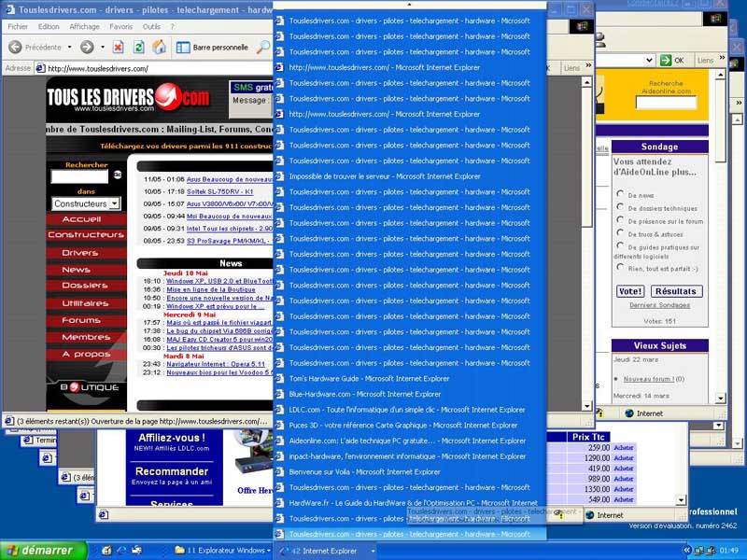
Task: Expand hidden tray icons with the chevron
Action: coord(686,551)
